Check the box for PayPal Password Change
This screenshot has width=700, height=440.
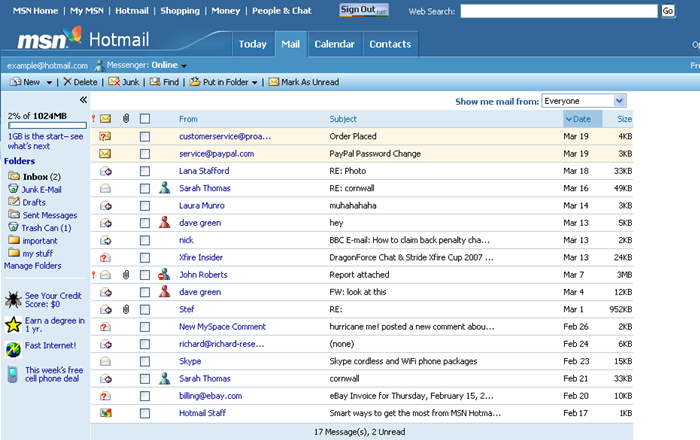tap(145, 154)
